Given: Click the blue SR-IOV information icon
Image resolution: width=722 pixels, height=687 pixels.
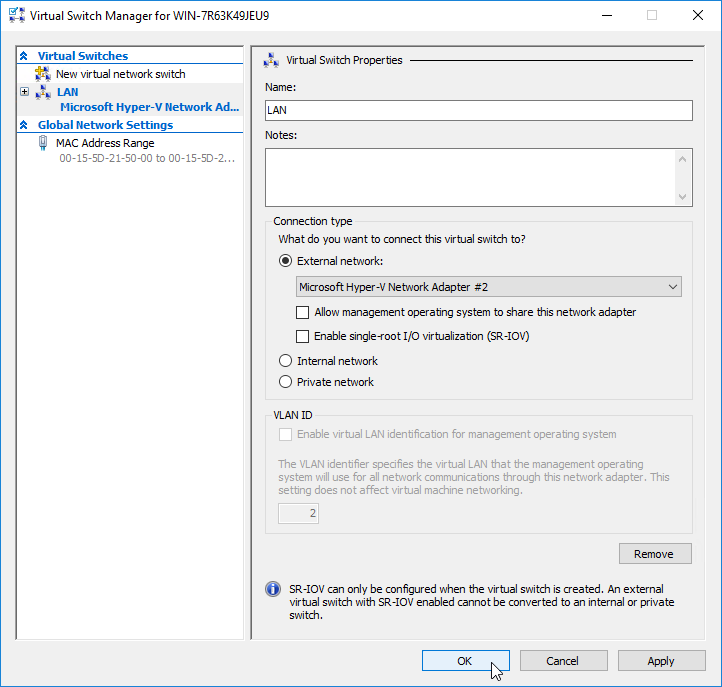Looking at the screenshot, I should pyautogui.click(x=272, y=590).
